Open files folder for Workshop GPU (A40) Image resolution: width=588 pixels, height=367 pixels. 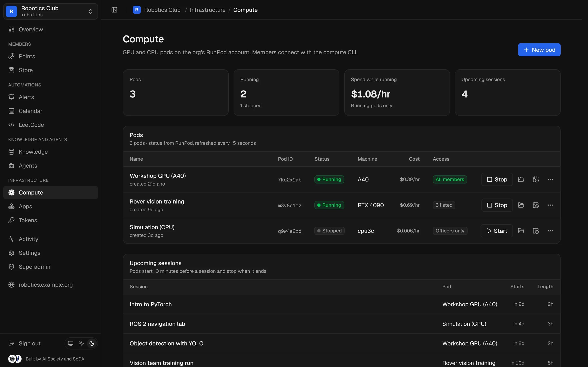[x=521, y=179]
